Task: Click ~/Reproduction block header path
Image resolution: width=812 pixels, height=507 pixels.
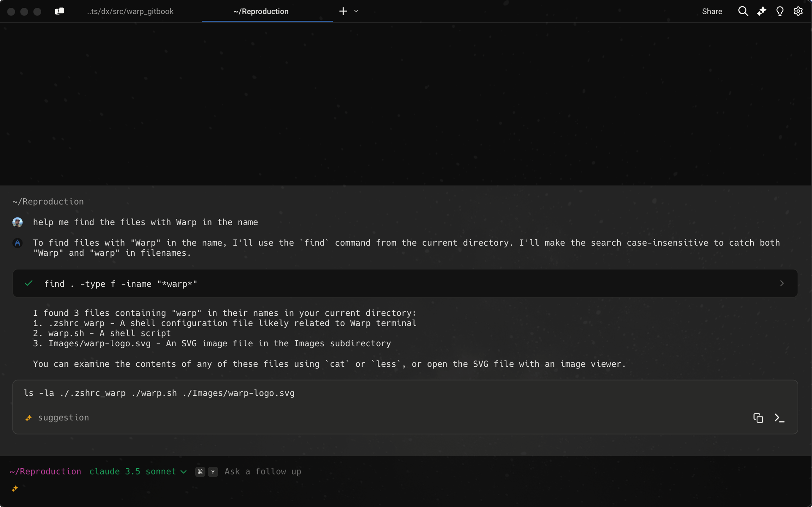Action: point(48,202)
